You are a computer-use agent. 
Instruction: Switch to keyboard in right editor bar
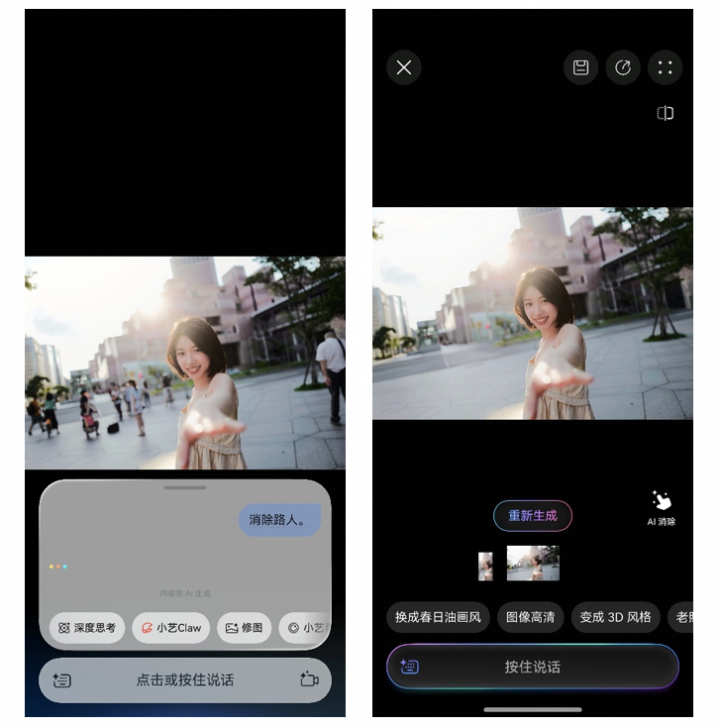(x=409, y=667)
